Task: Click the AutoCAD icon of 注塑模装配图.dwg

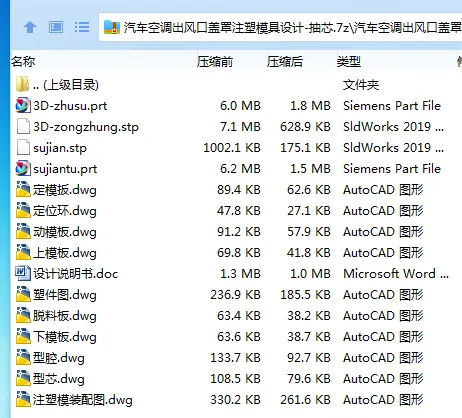Action: click(23, 399)
